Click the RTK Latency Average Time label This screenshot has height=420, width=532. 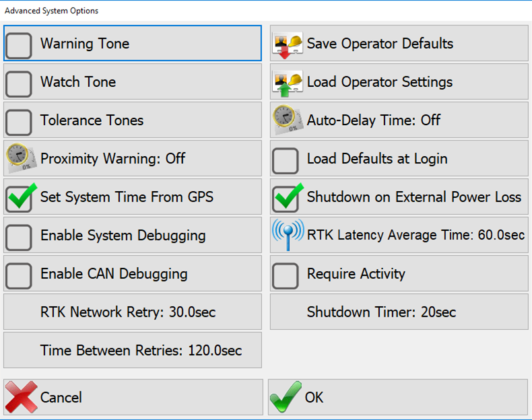point(415,235)
